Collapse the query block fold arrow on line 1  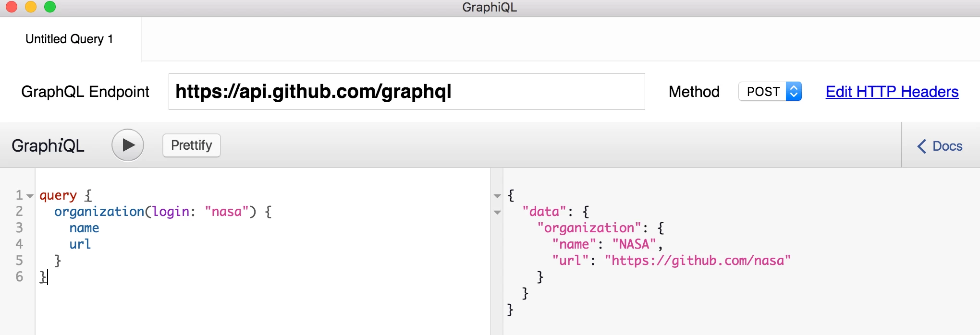(30, 196)
